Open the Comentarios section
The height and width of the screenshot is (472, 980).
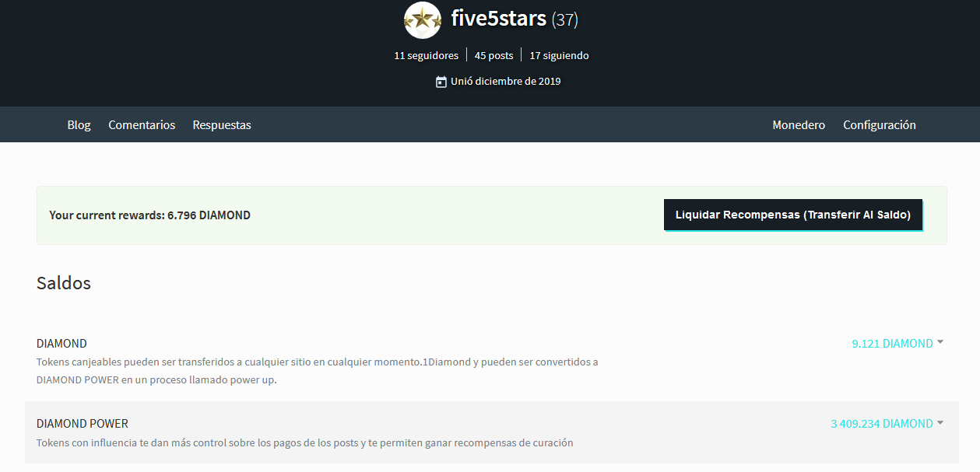click(x=142, y=124)
